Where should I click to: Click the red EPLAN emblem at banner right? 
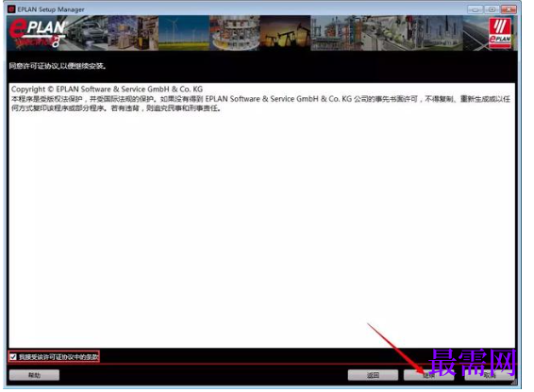[500, 33]
